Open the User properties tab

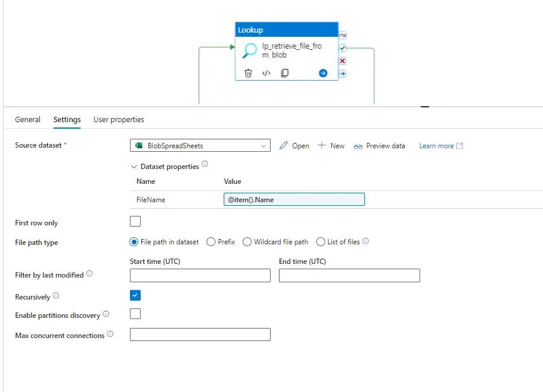(119, 119)
